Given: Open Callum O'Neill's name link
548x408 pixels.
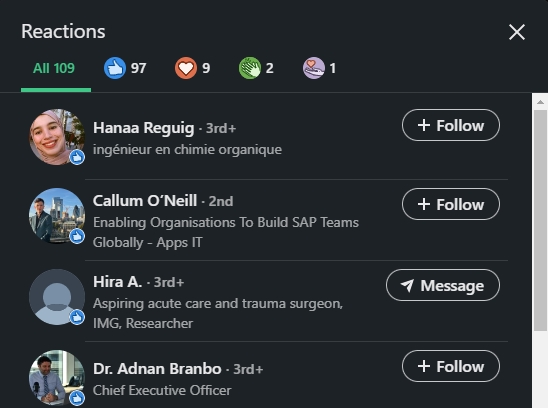Looking at the screenshot, I should point(145,201).
